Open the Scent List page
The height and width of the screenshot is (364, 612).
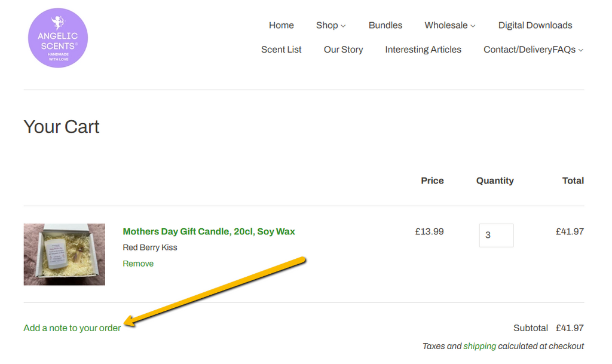point(281,50)
